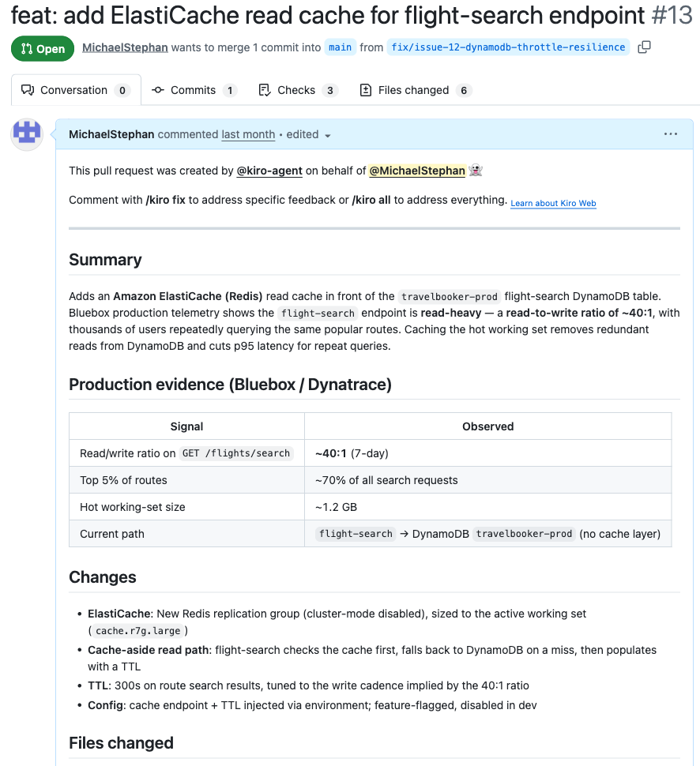Open the Files changed tab
The width and height of the screenshot is (700, 766).
(x=416, y=90)
